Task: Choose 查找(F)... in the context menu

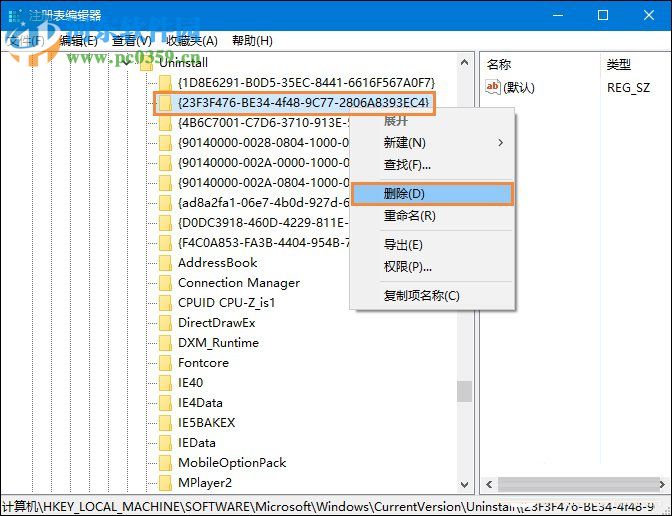Action: tap(432, 165)
